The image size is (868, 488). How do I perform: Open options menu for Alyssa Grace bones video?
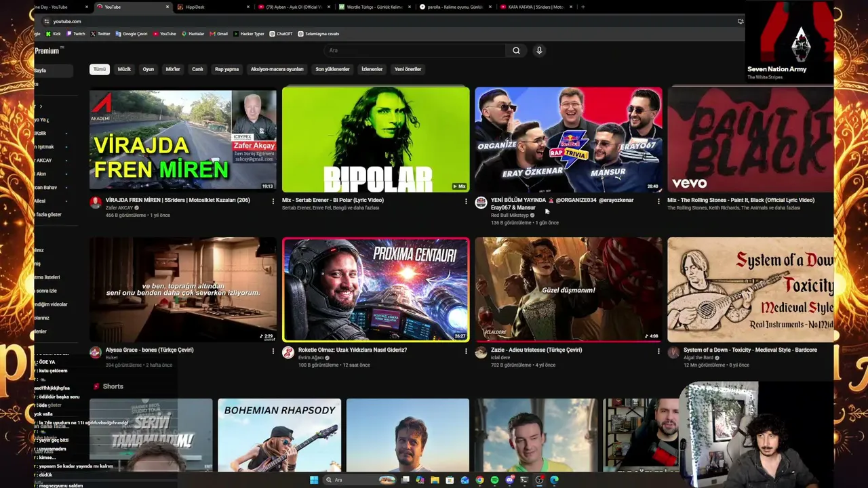tap(273, 351)
